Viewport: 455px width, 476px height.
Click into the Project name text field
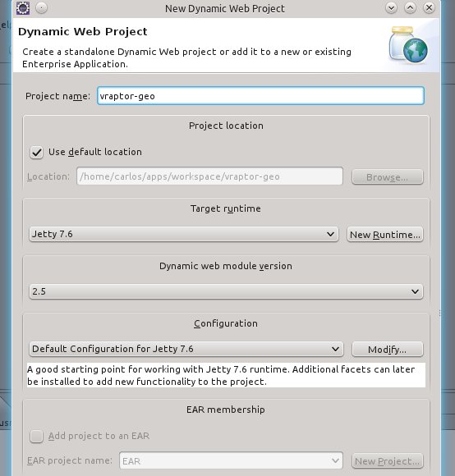tap(260, 96)
